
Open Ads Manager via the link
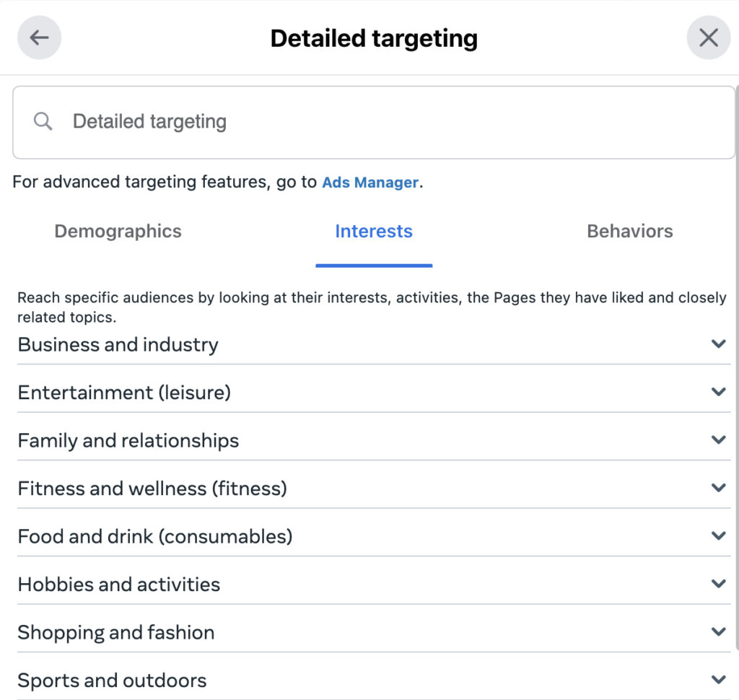(x=370, y=182)
